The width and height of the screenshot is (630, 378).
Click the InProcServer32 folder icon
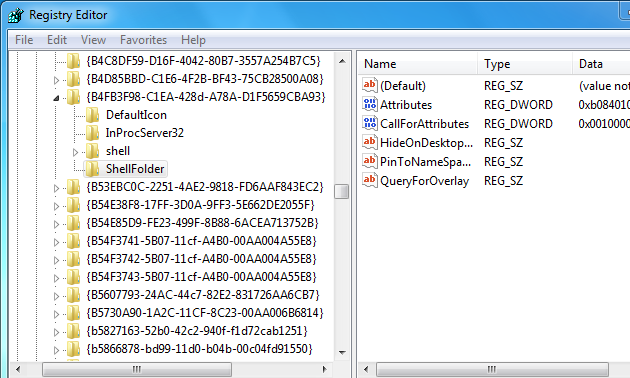[92, 133]
